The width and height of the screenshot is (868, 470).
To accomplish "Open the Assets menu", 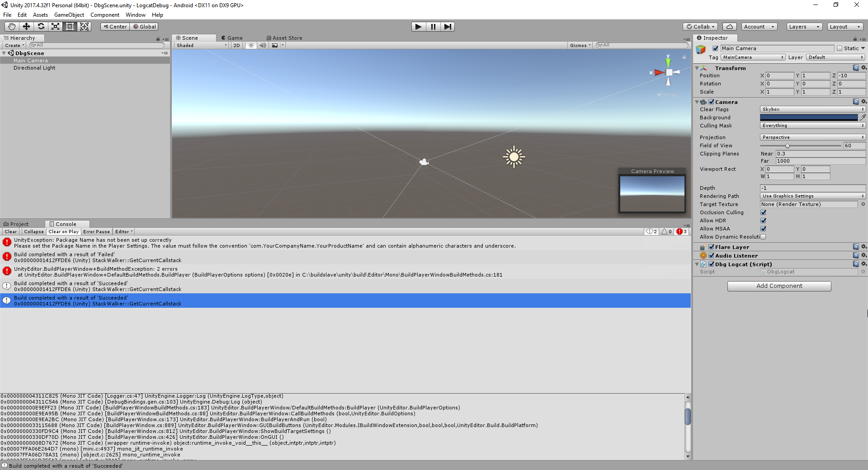I will (x=40, y=15).
